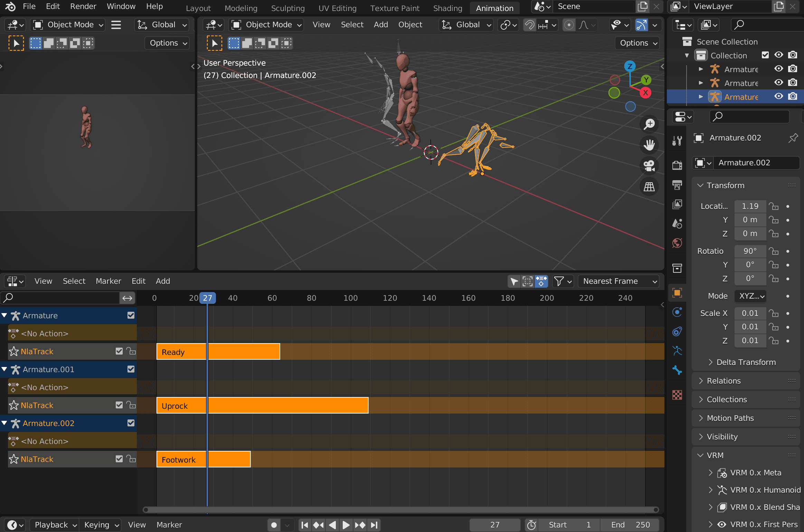Jump to end frame button
Viewport: 804px width, 532px height.
point(374,525)
